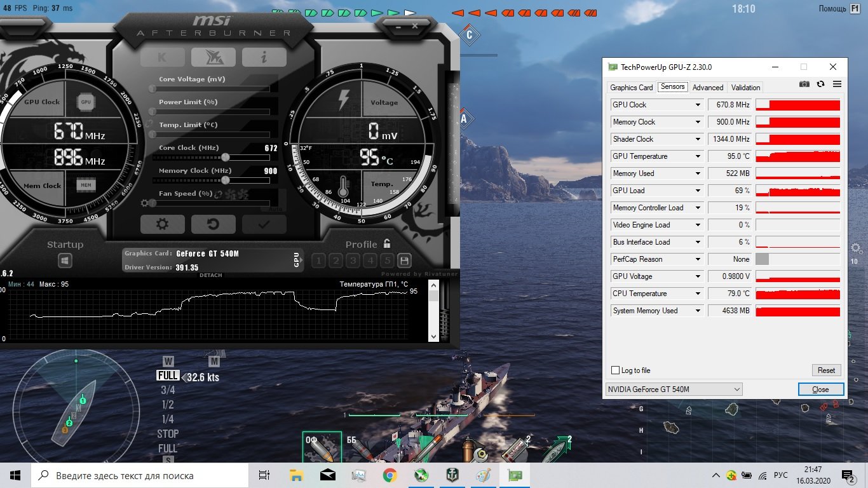This screenshot has height=488, width=868.
Task: Open GPU-Z hamburger menu
Action: [837, 84]
